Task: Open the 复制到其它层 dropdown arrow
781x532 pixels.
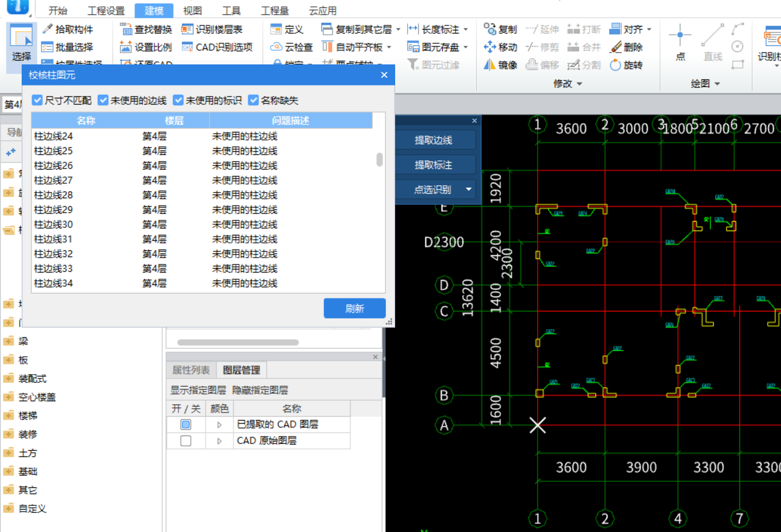Action: click(398, 29)
